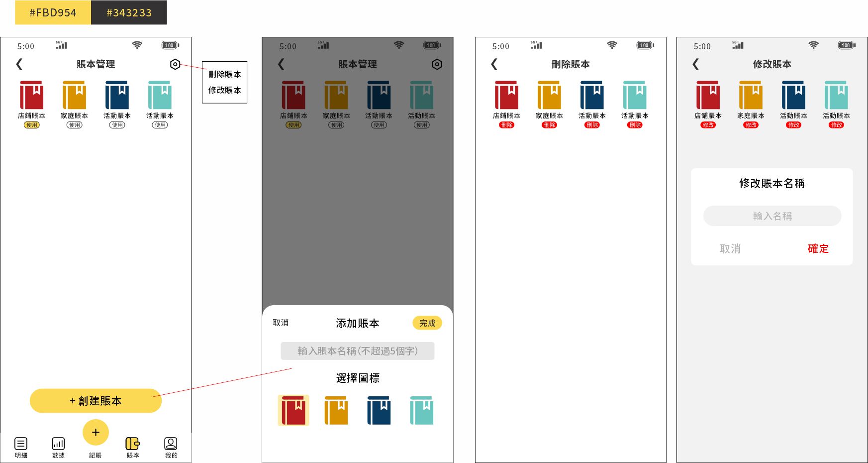Focus the 輸入賬本名稱 text field
The height and width of the screenshot is (463, 868).
(357, 351)
